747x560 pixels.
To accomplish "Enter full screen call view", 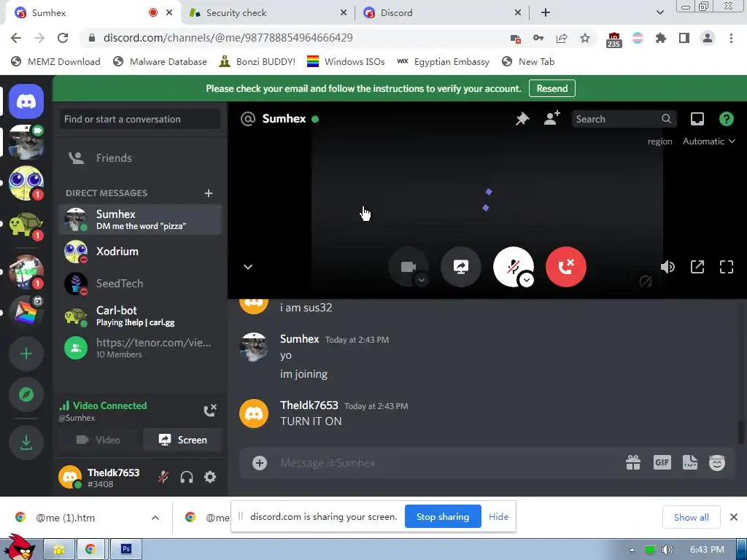I will (726, 267).
